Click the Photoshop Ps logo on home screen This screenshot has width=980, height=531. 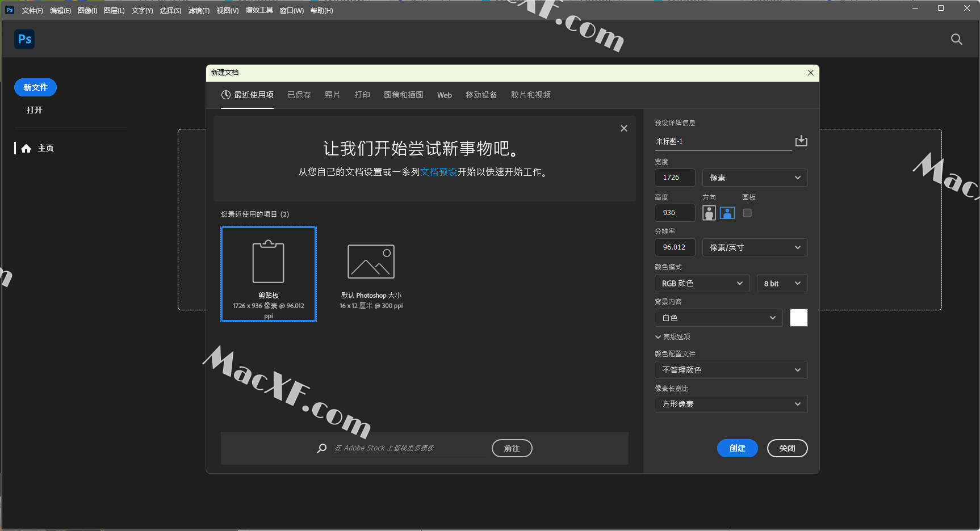24,39
